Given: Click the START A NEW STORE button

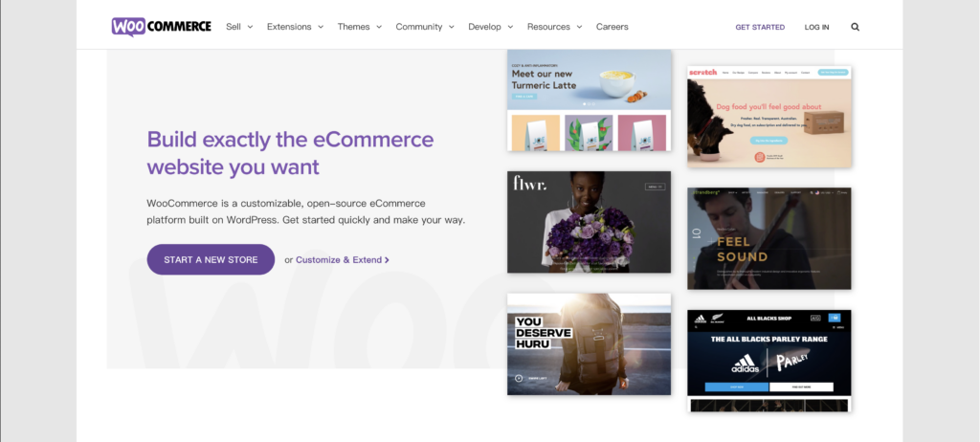Looking at the screenshot, I should point(211,259).
